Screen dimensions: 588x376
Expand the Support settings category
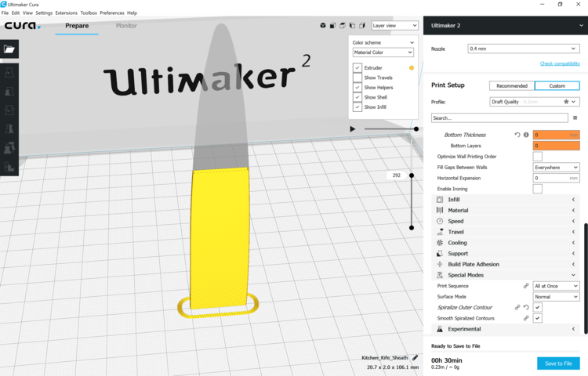(506, 254)
